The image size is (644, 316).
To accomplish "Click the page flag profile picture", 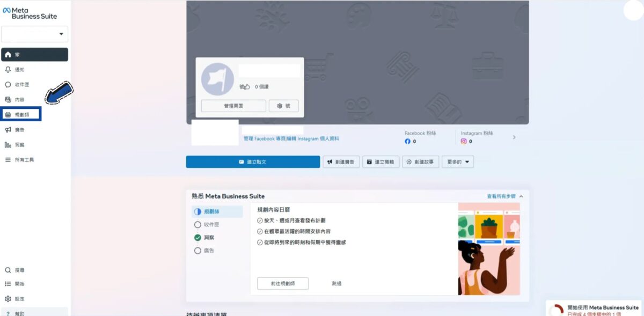I will (x=217, y=79).
